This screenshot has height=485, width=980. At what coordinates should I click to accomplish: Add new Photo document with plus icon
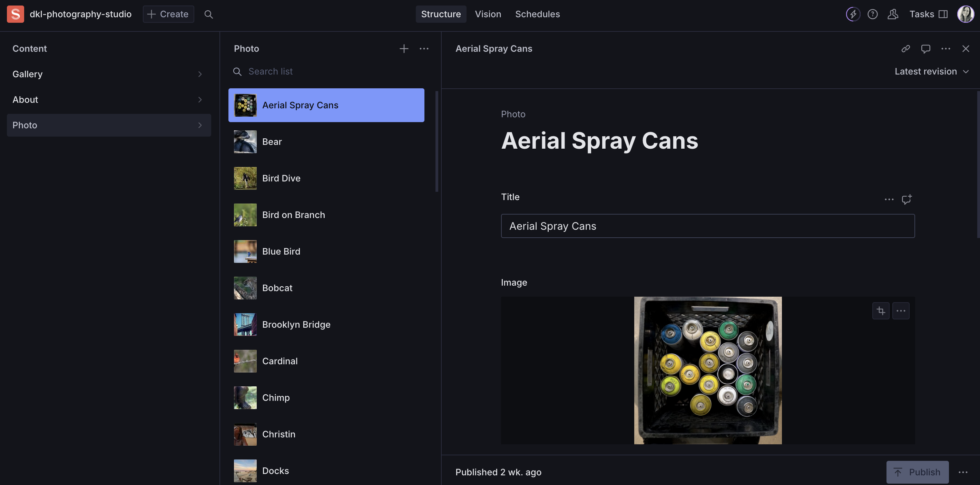pyautogui.click(x=404, y=48)
